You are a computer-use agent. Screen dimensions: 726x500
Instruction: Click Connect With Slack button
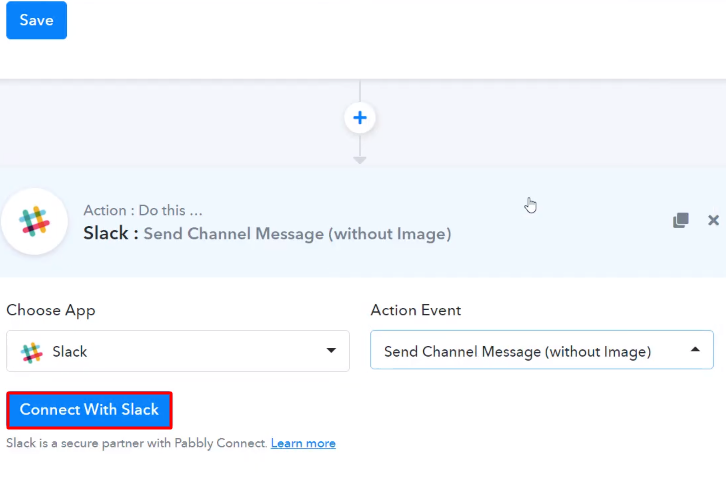[x=89, y=410]
